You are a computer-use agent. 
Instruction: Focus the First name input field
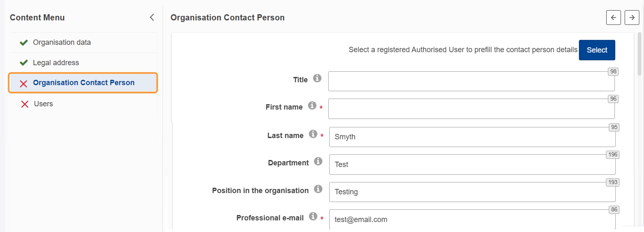click(471, 109)
